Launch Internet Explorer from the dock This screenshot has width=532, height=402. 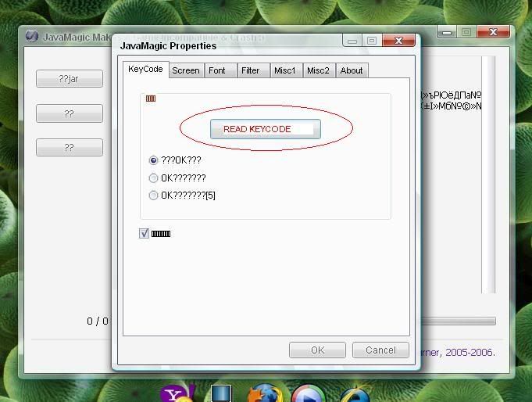point(355,393)
